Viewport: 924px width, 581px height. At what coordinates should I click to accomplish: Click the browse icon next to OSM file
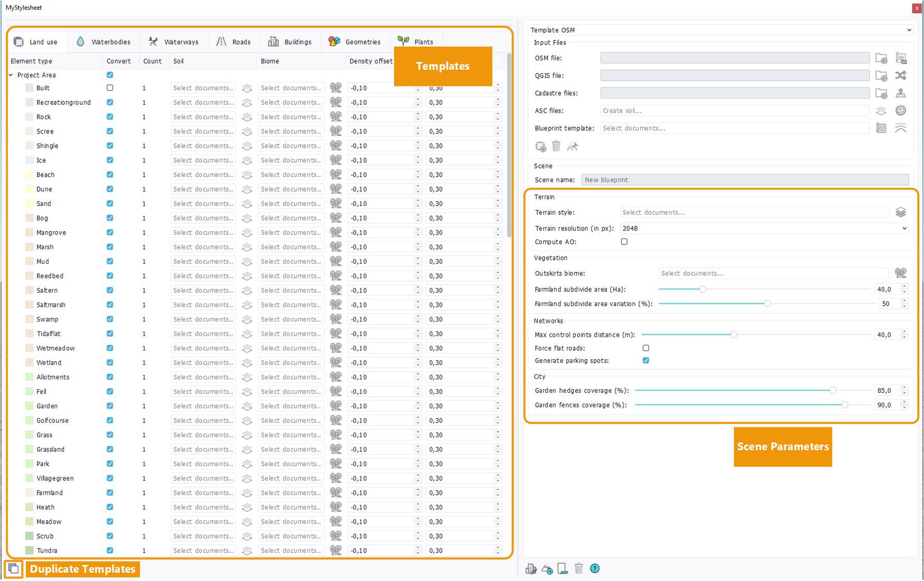[881, 58]
